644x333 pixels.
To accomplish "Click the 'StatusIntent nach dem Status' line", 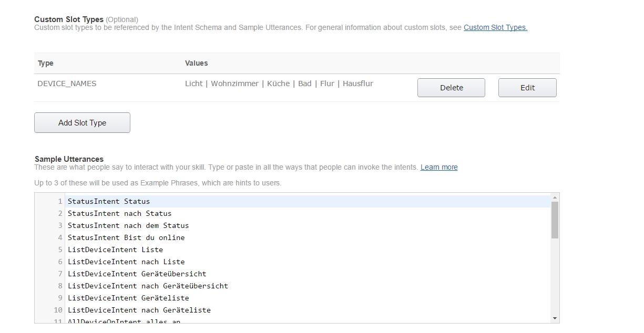I will 128,225.
